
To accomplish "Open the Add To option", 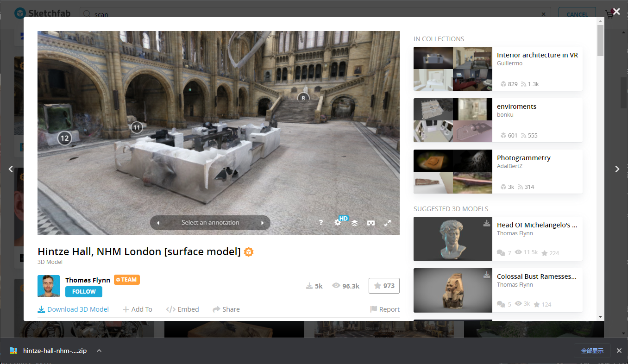I will click(x=138, y=309).
